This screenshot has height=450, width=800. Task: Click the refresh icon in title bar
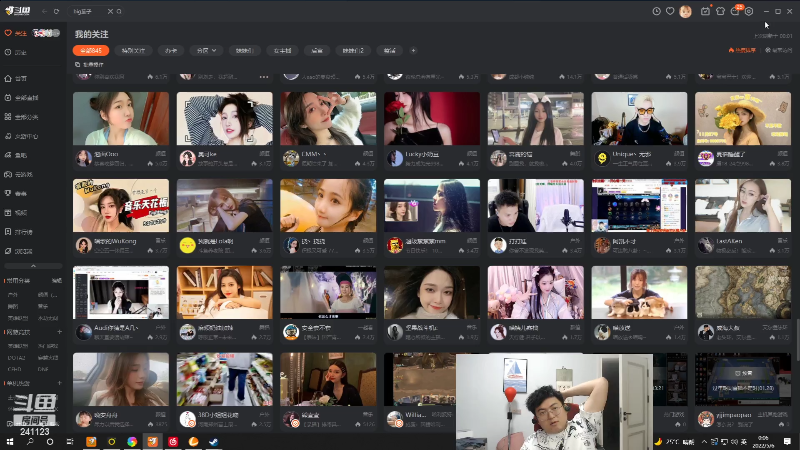[x=56, y=11]
